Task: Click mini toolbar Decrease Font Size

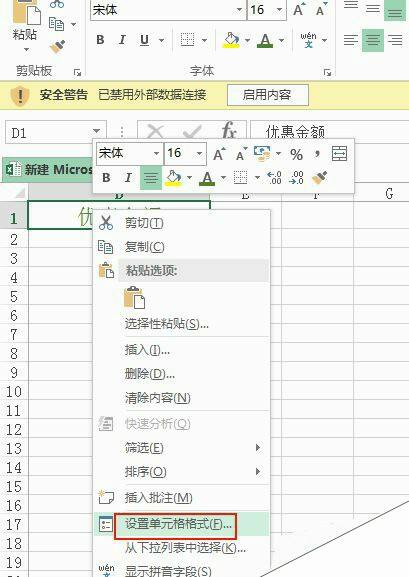Action: [241, 154]
